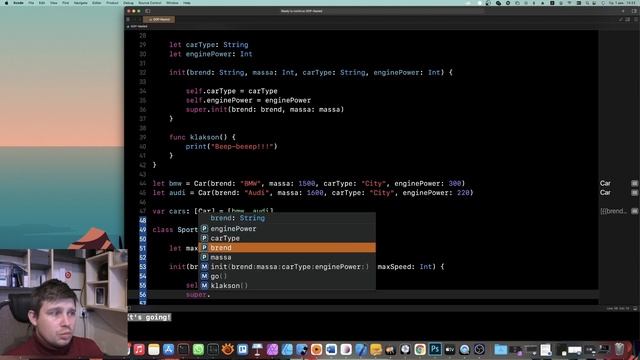Open the Xcode menu
640x360 pixels.
18,3
